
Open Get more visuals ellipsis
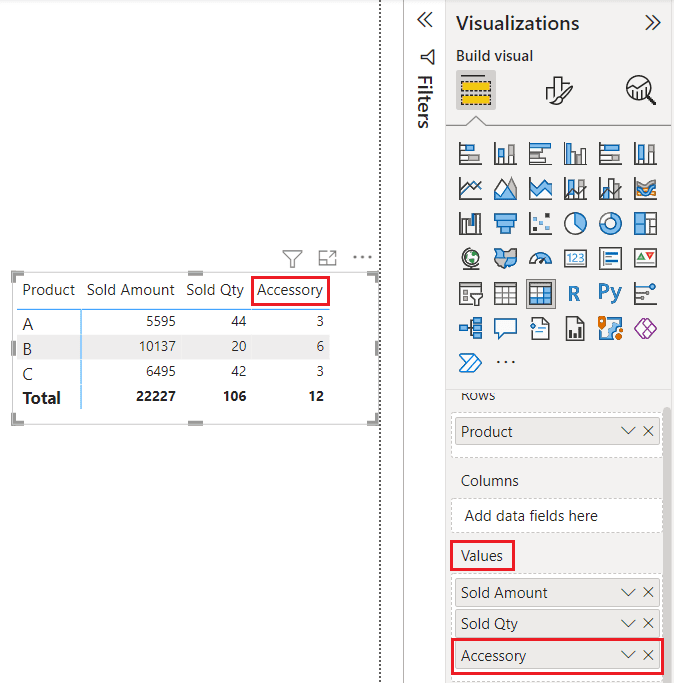pyautogui.click(x=505, y=362)
